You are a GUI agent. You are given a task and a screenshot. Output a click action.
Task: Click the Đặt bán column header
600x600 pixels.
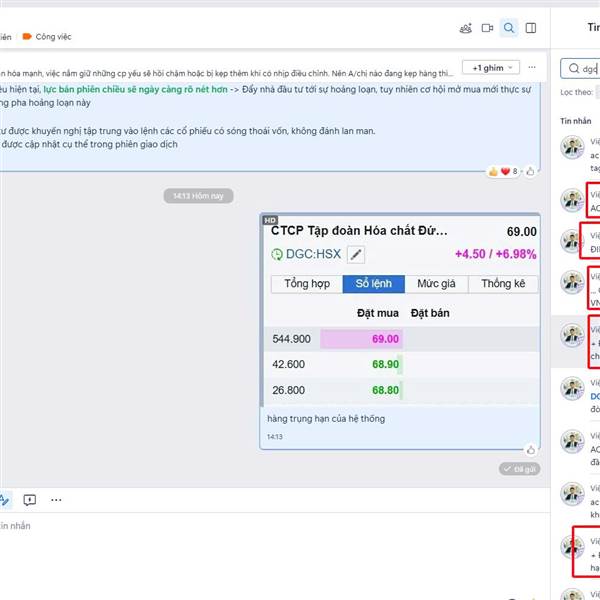coord(430,313)
